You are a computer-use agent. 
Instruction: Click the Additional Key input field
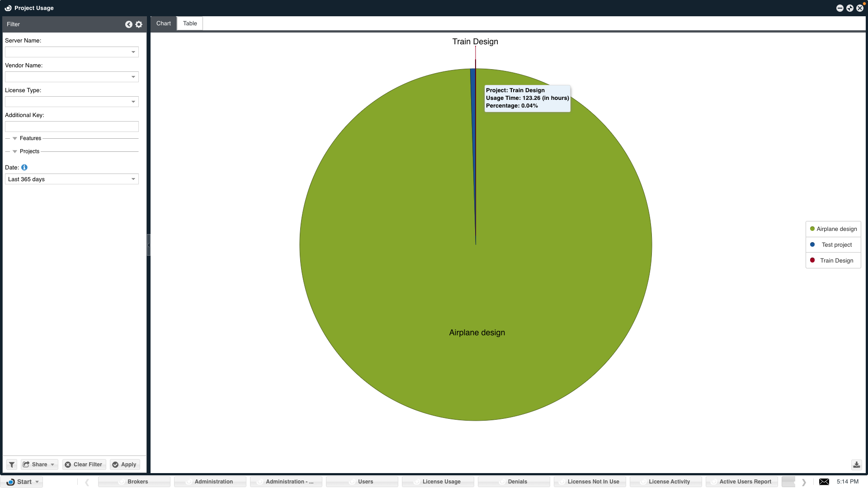[71, 127]
